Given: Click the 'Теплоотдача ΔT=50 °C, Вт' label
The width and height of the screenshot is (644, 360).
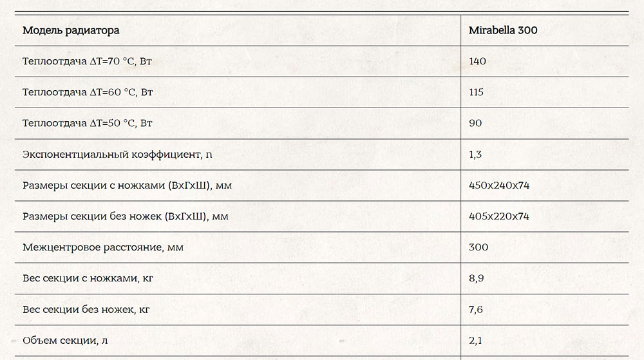Looking at the screenshot, I should (x=88, y=124).
